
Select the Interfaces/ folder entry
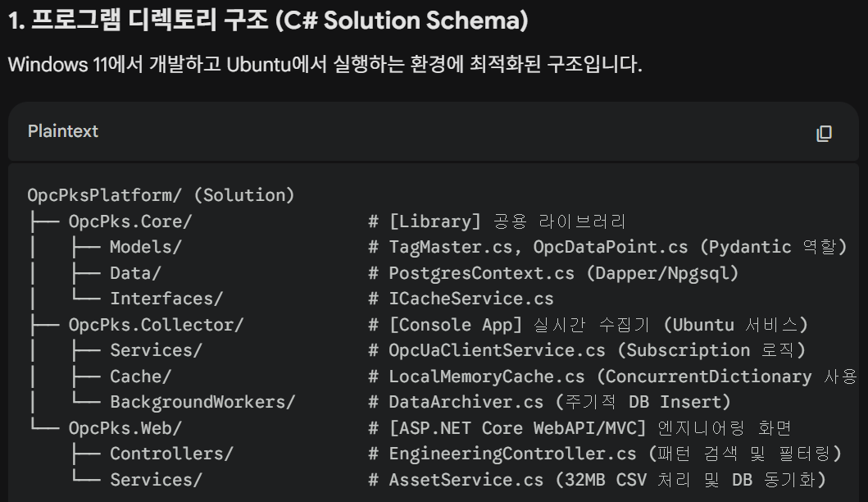(166, 299)
